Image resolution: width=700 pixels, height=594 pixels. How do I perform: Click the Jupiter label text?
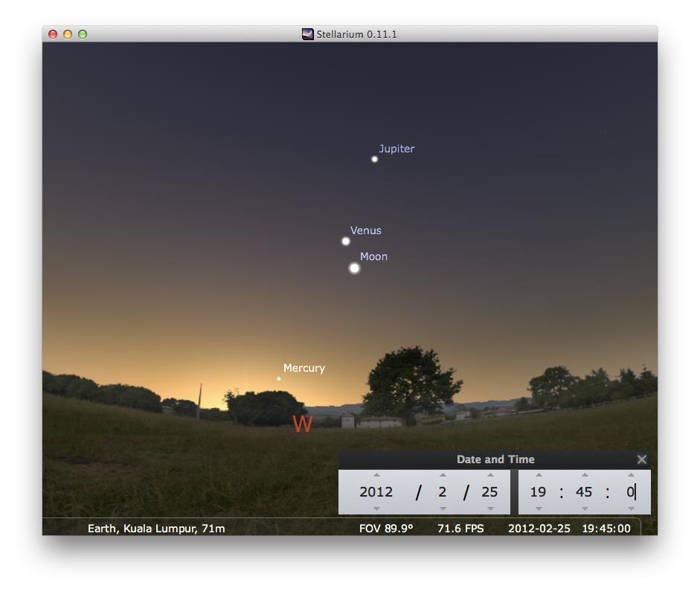coord(397,149)
